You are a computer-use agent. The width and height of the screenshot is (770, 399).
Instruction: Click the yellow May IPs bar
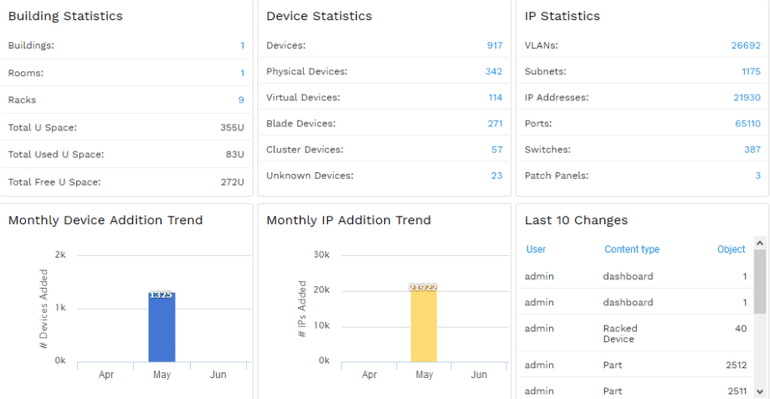424,324
